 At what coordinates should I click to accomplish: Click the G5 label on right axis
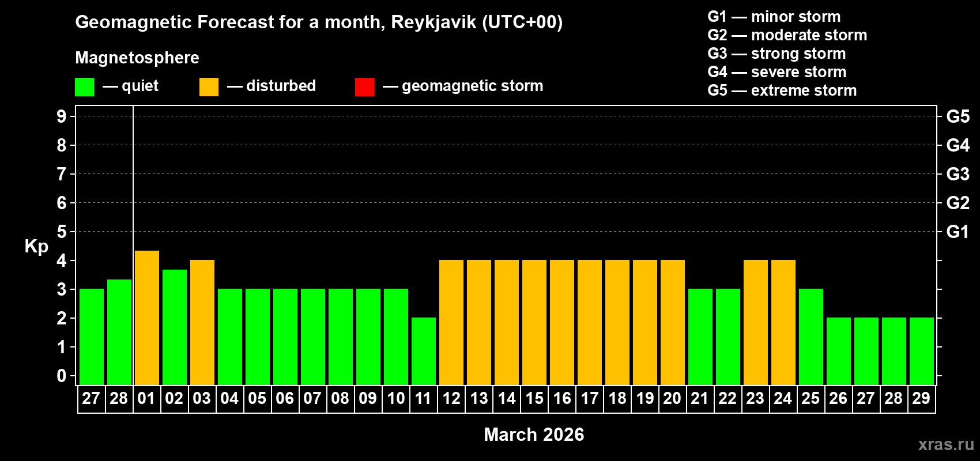pyautogui.click(x=958, y=116)
